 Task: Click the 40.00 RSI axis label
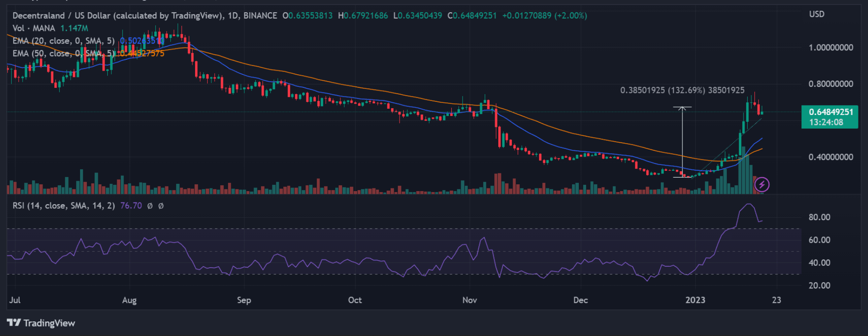tap(820, 263)
